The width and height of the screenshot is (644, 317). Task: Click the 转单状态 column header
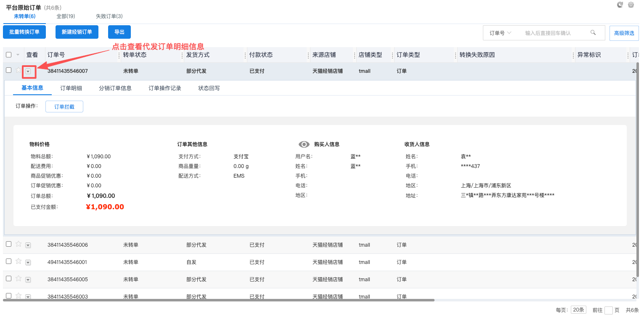tap(135, 55)
